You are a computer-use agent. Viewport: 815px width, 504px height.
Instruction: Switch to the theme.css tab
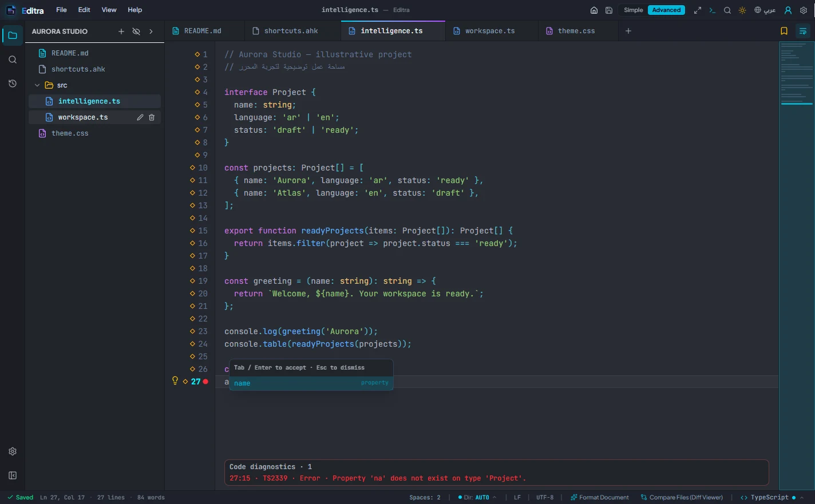577,31
